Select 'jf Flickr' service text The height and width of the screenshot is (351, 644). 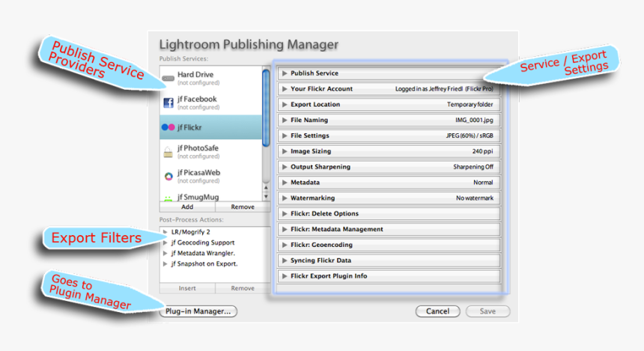[x=189, y=127]
